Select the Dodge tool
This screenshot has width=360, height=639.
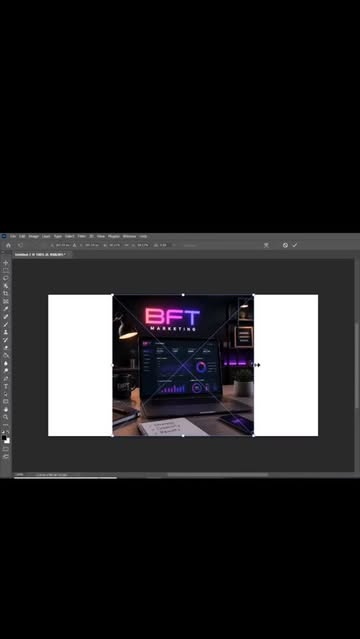point(6,370)
